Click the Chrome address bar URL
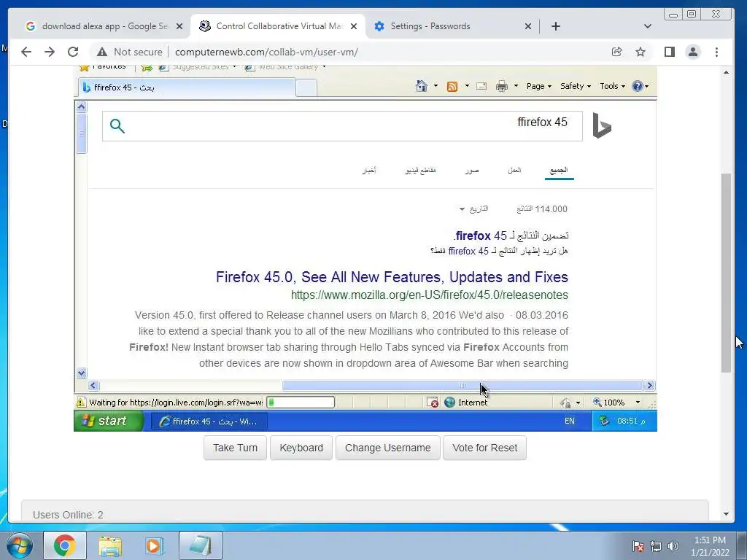The height and width of the screenshot is (560, 747). [266, 52]
